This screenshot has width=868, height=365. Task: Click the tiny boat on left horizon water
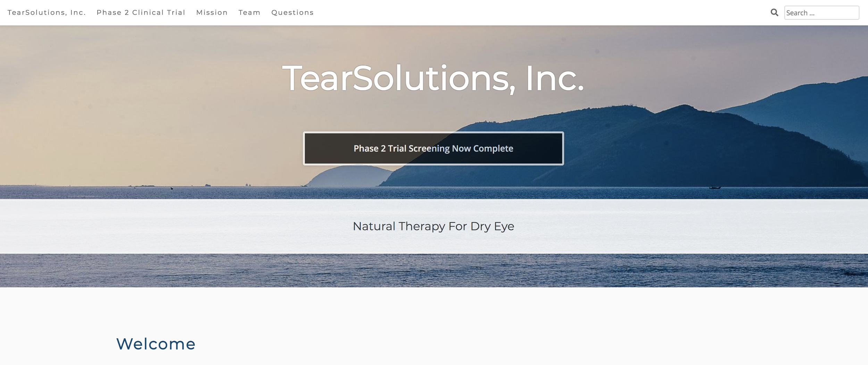[172, 188]
